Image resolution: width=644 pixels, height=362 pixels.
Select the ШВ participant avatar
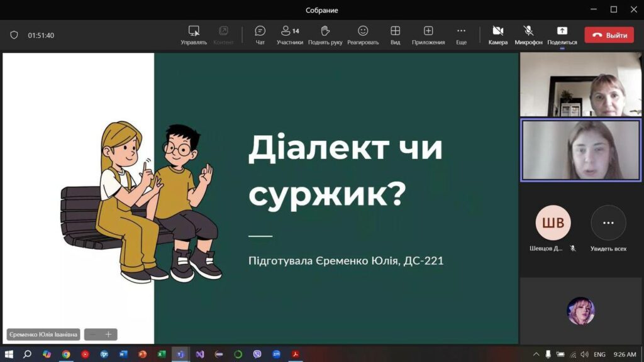[553, 223]
